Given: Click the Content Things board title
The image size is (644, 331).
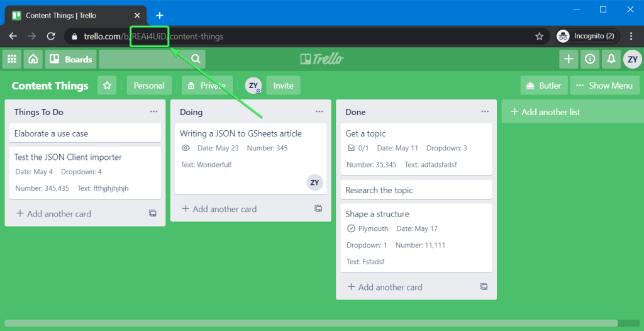Looking at the screenshot, I should click(50, 86).
